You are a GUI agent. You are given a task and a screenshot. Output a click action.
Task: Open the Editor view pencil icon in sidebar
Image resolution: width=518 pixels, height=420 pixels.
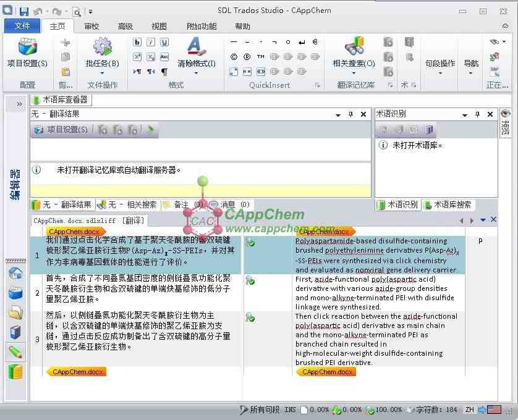(15, 352)
